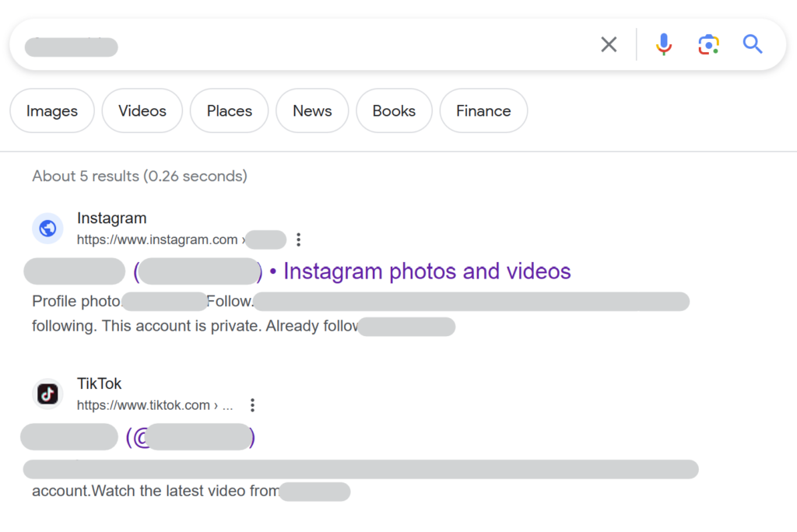Open the three-dot menu on the Instagram result
The width and height of the screenshot is (797, 532).
[x=299, y=240]
